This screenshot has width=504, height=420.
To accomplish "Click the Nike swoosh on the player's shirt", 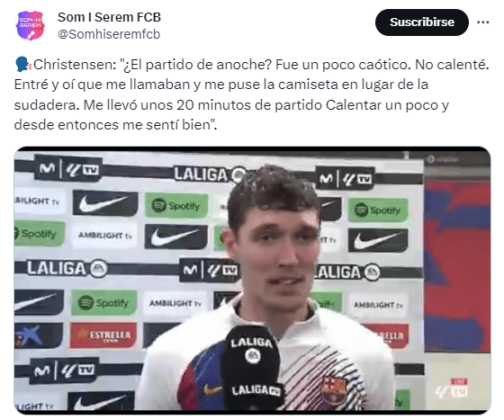I will [212, 389].
